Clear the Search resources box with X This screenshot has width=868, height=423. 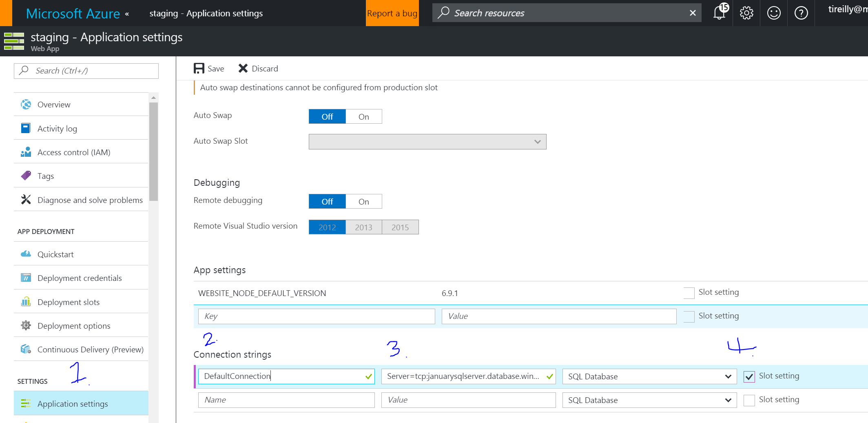(x=693, y=13)
